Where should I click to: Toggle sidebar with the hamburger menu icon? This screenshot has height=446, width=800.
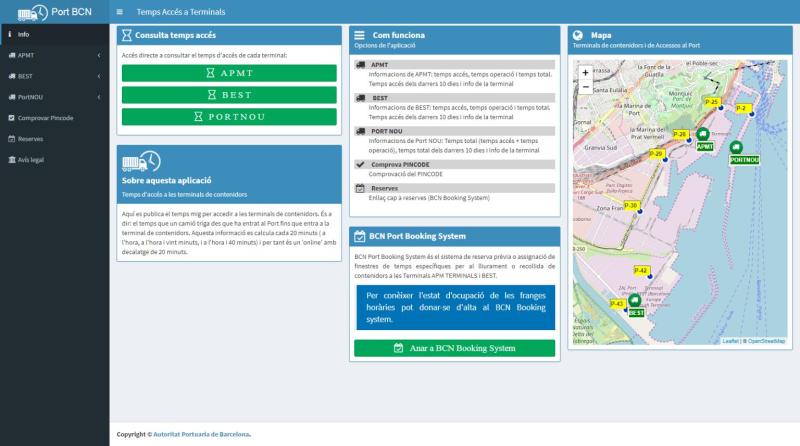pyautogui.click(x=119, y=12)
